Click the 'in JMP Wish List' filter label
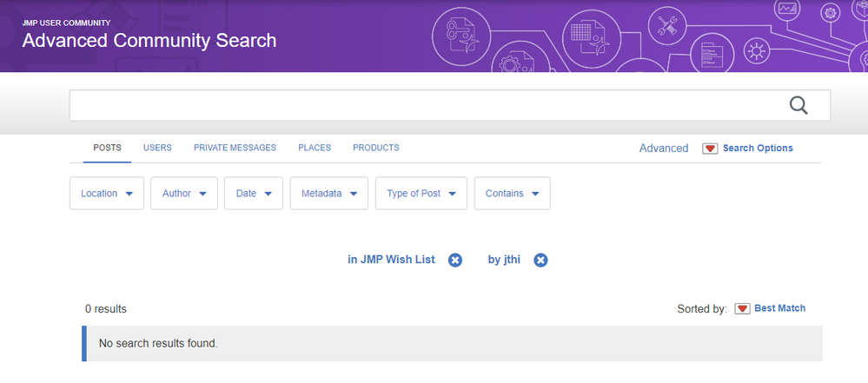Screen dimensions: 868x383 [391, 260]
